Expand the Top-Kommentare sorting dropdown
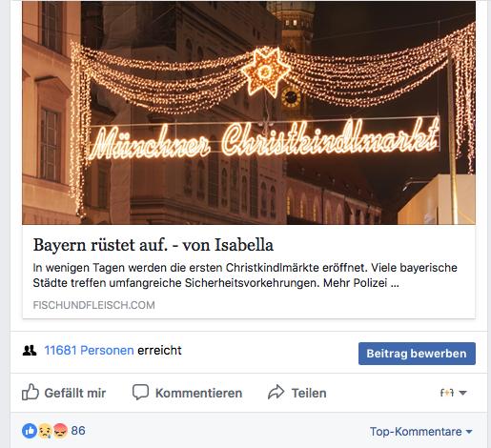This screenshot has height=448, width=491. click(x=421, y=432)
